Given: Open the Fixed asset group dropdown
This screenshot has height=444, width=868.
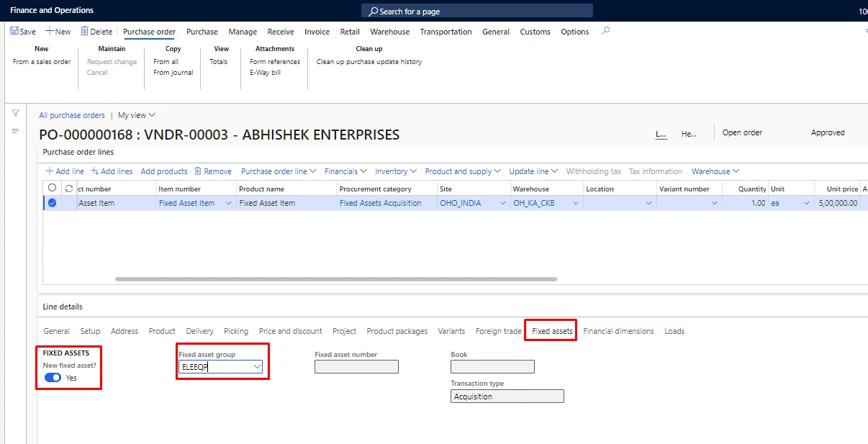Looking at the screenshot, I should tap(257, 366).
